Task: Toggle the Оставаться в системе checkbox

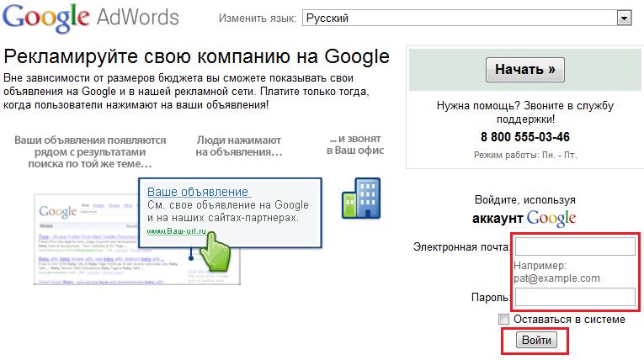Action: coord(503,319)
